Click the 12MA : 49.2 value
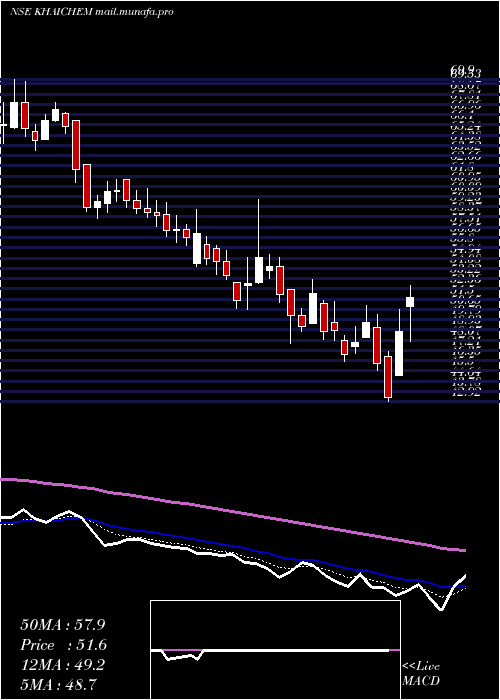This screenshot has width=500, height=700. click(x=63, y=665)
